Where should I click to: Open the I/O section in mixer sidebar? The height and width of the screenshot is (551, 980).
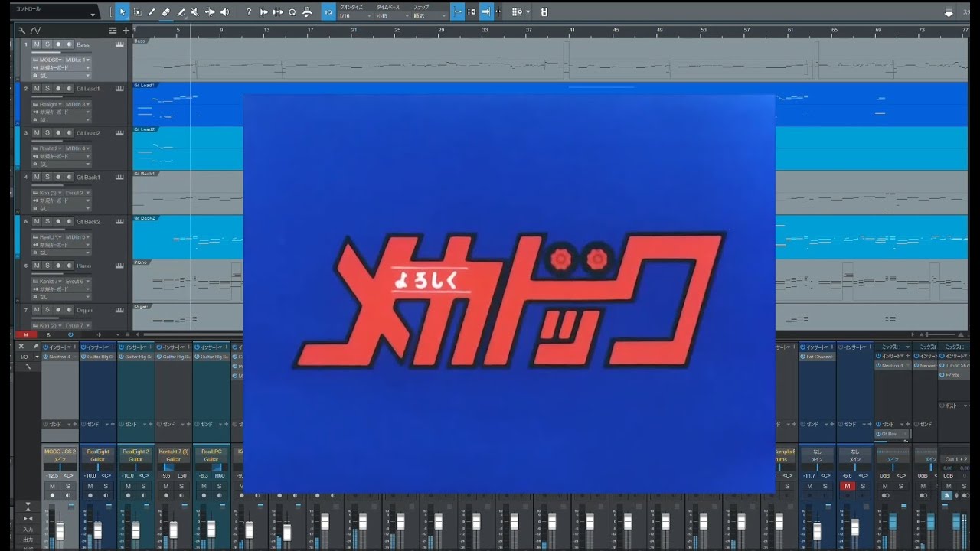click(24, 357)
